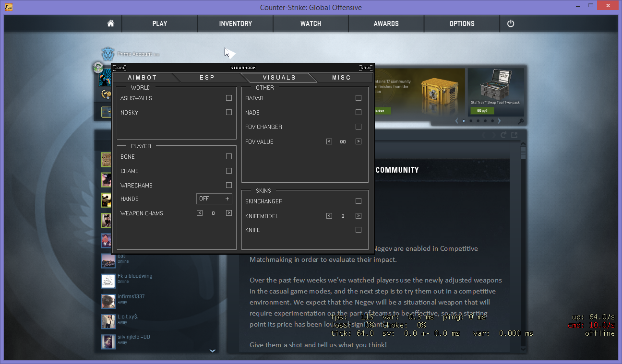
Task: Open the PLAY menu
Action: click(x=160, y=23)
